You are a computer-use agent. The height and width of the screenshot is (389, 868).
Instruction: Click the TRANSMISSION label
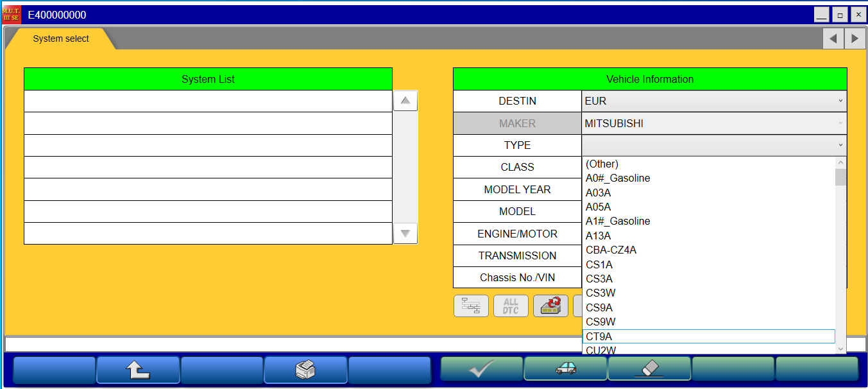pos(517,255)
